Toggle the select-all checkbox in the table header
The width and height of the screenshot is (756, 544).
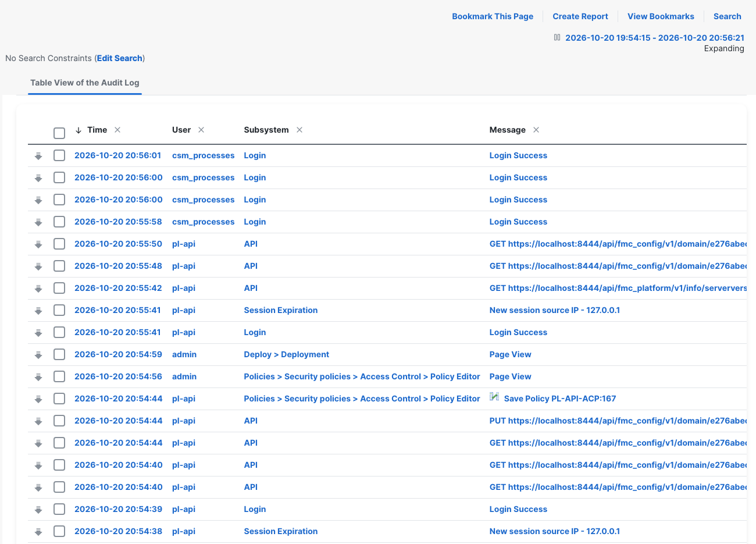59,133
